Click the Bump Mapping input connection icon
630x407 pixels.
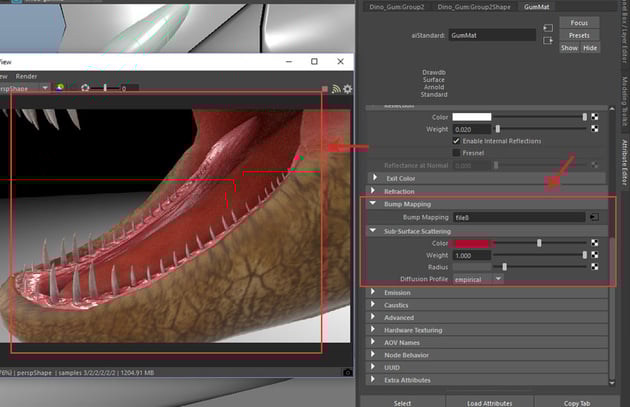(594, 216)
